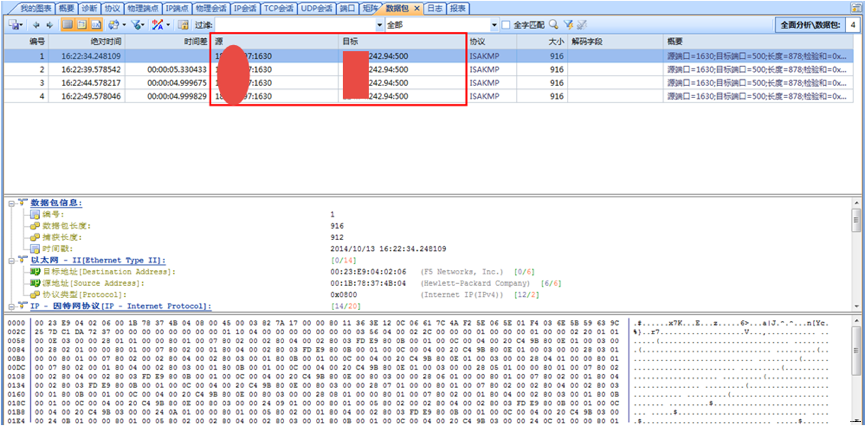Screen dimensions: 865x426
Task: Click the filter funnel icon beside search
Action: coord(568,25)
